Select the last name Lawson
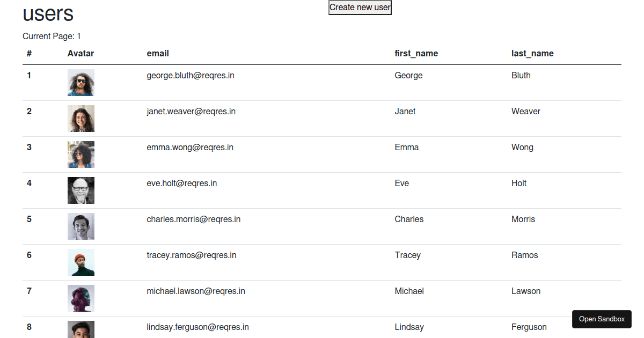 click(x=526, y=291)
